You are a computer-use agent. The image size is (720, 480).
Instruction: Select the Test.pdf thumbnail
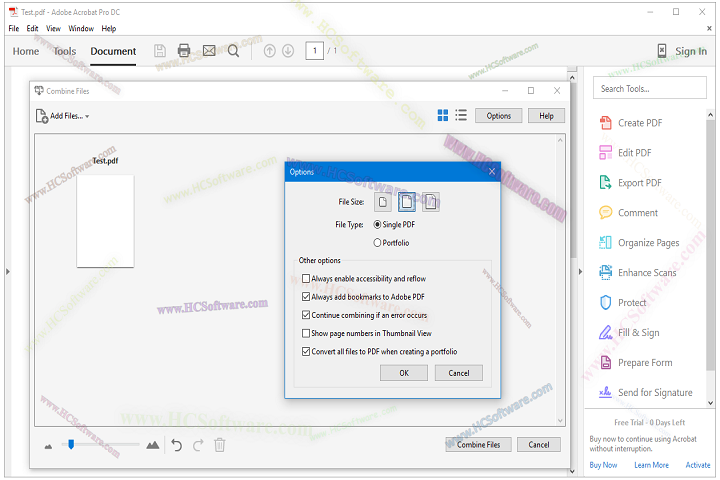click(105, 221)
